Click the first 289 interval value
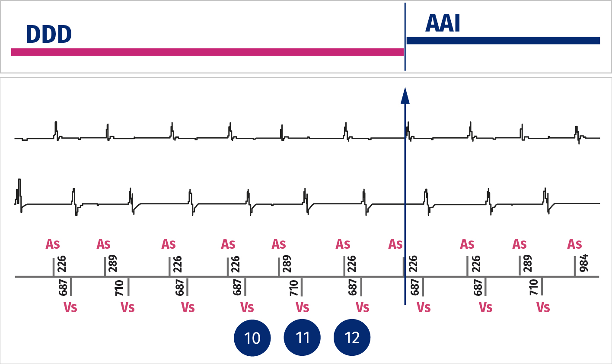This screenshot has height=364, width=612. [113, 263]
